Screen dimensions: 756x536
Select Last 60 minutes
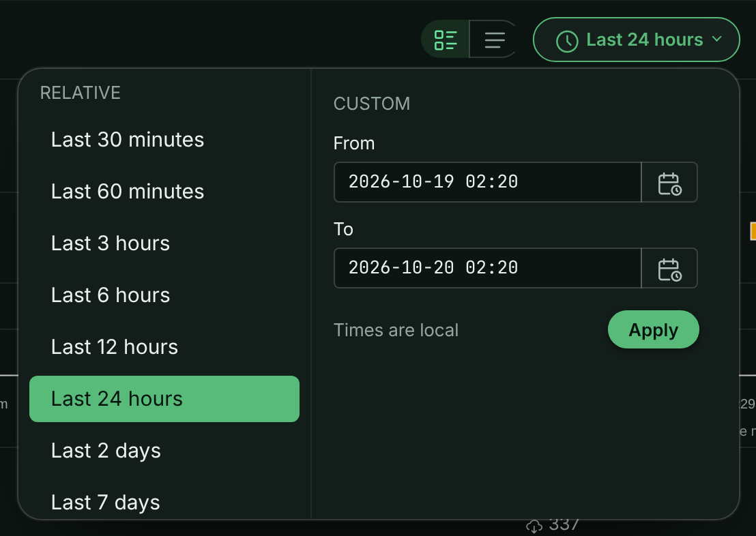pyautogui.click(x=164, y=192)
